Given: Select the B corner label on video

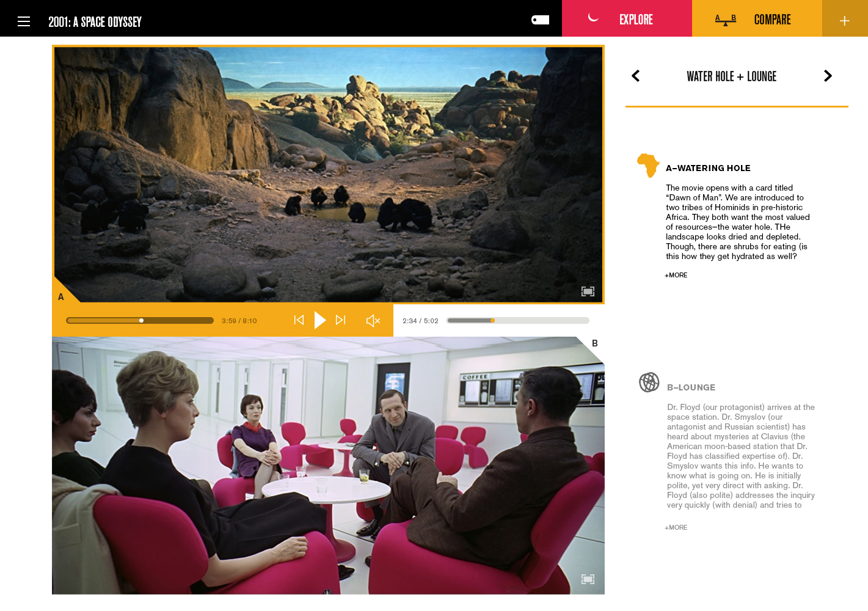Looking at the screenshot, I should 594,343.
